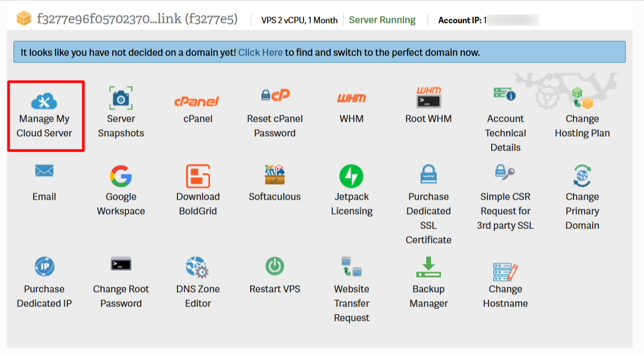Click the 'Root WHM' text label
The height and width of the screenshot is (354, 644).
(429, 119)
